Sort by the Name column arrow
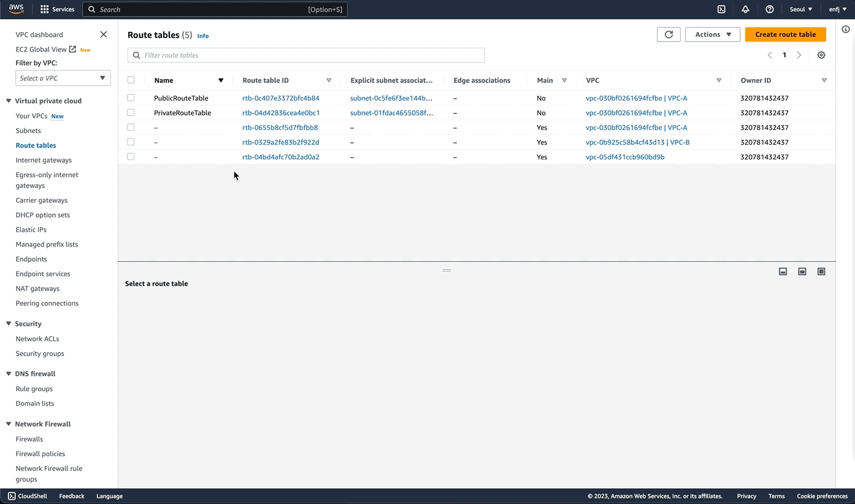 coord(221,80)
